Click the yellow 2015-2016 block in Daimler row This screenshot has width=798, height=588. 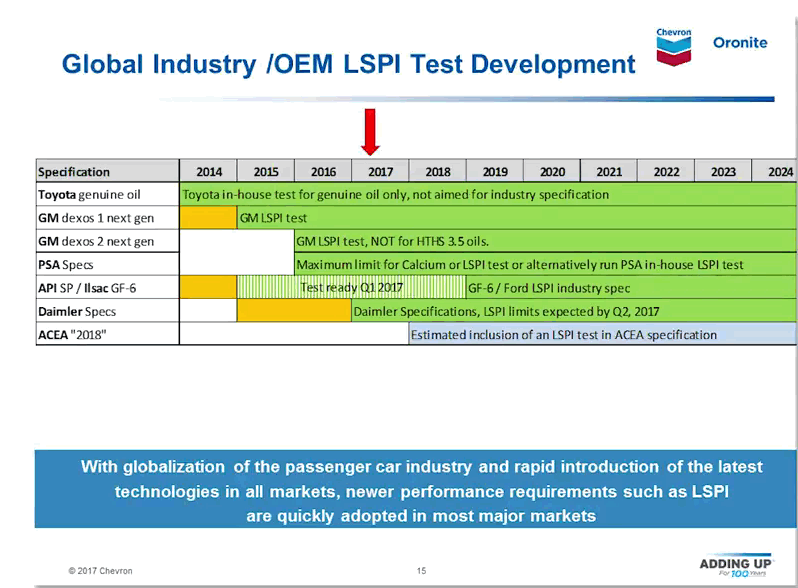coord(294,311)
